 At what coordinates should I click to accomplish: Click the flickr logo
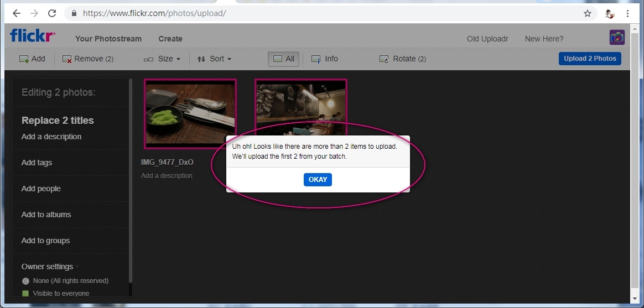click(x=33, y=35)
